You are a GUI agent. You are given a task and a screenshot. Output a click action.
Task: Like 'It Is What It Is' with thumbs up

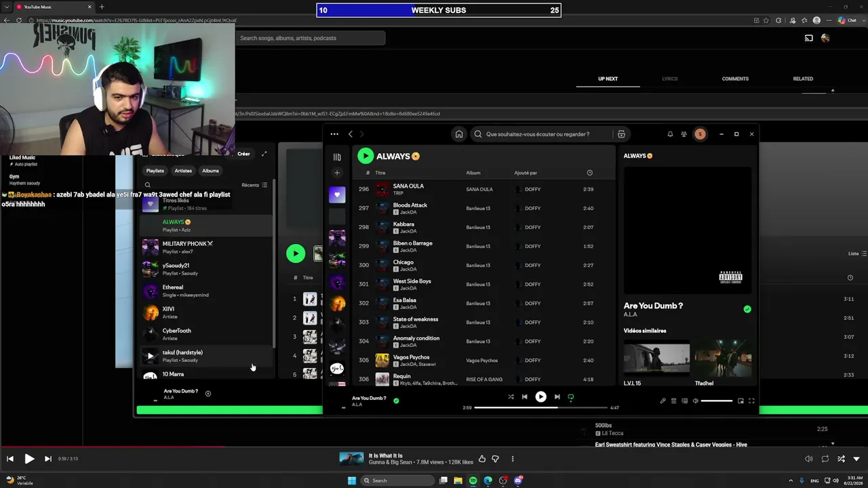[482, 459]
